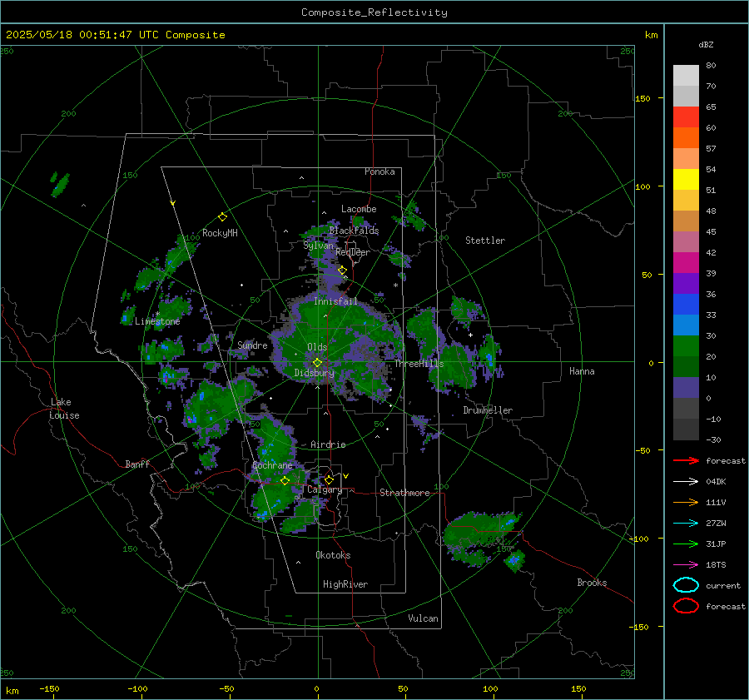The image size is (749, 700).
Task: Click the yellow diamond marker below Cochrane
Action: [x=285, y=481]
